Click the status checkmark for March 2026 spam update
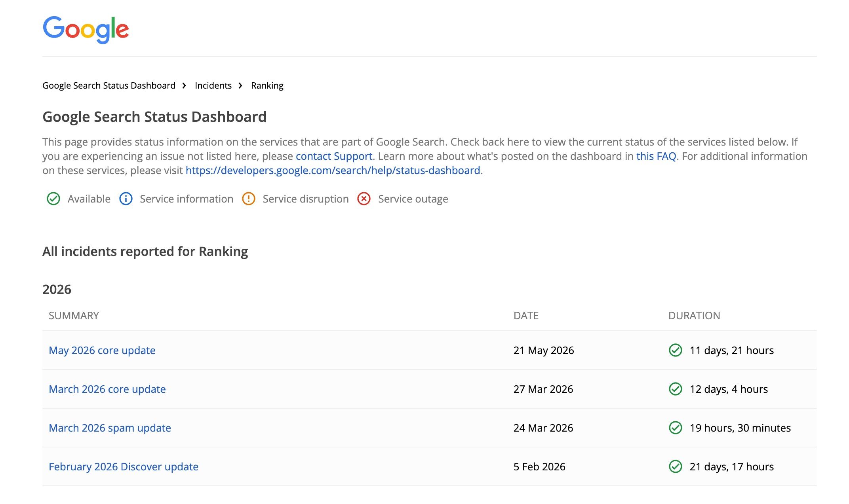 [x=676, y=428]
